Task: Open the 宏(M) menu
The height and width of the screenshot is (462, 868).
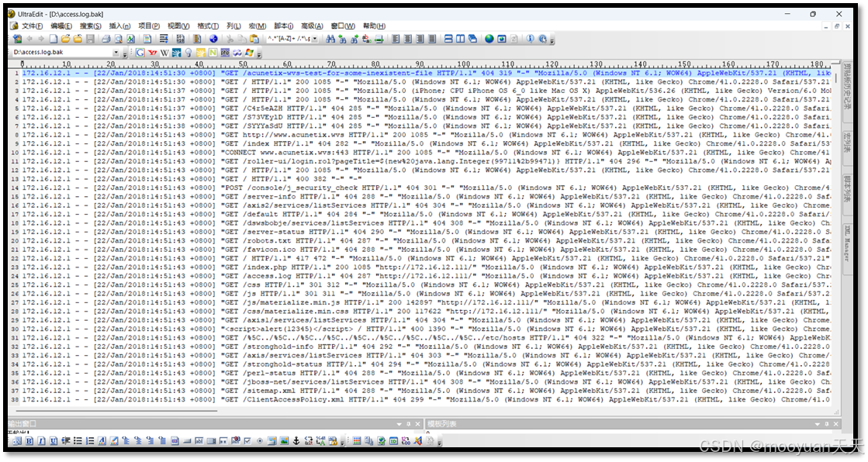Action: (258, 26)
